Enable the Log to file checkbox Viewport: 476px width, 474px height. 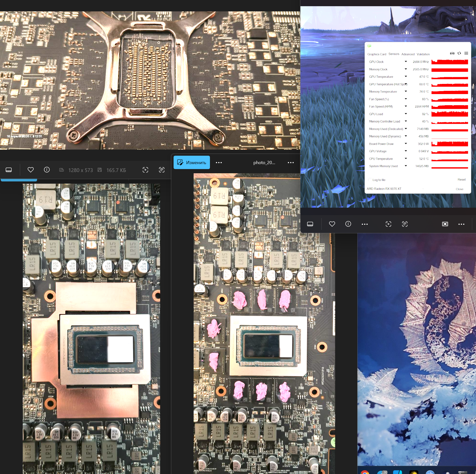click(370, 180)
